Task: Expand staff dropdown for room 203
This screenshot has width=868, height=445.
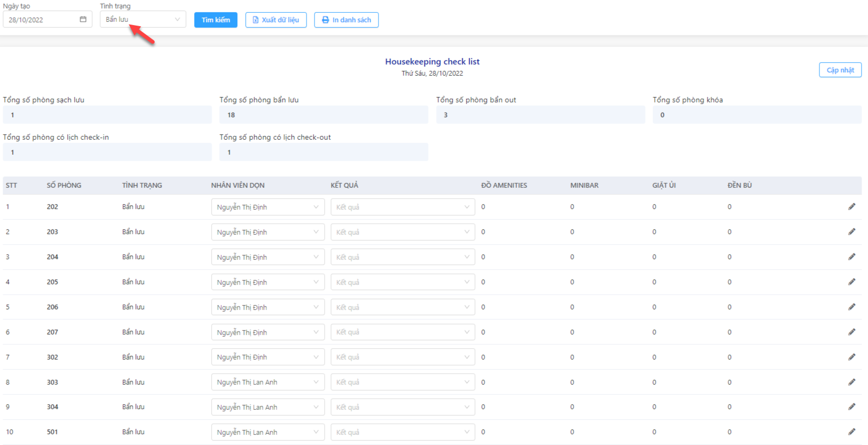Action: [x=268, y=232]
